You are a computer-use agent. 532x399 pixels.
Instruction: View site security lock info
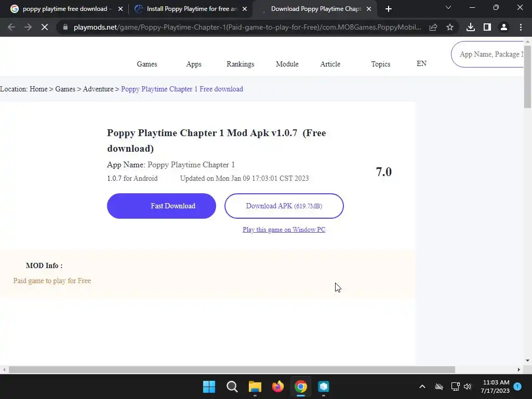click(65, 27)
